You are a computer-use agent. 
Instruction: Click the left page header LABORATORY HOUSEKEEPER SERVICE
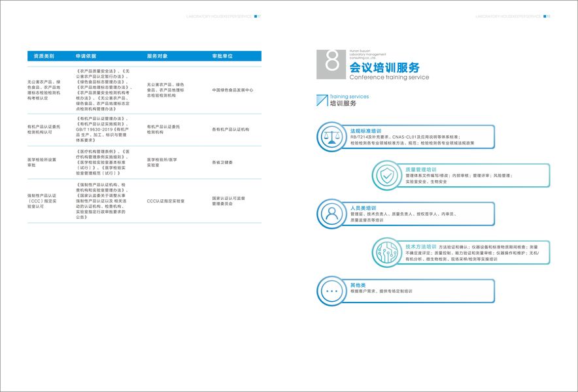pos(219,16)
